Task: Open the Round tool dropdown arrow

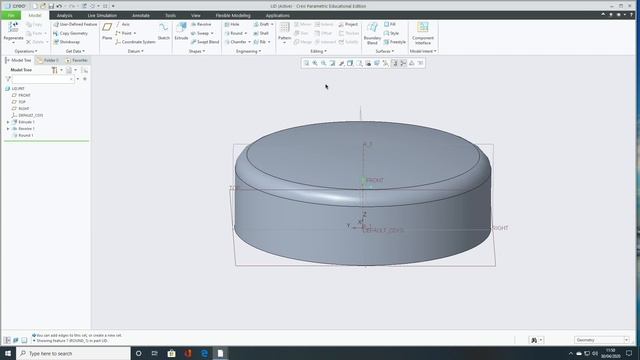Action: (246, 33)
